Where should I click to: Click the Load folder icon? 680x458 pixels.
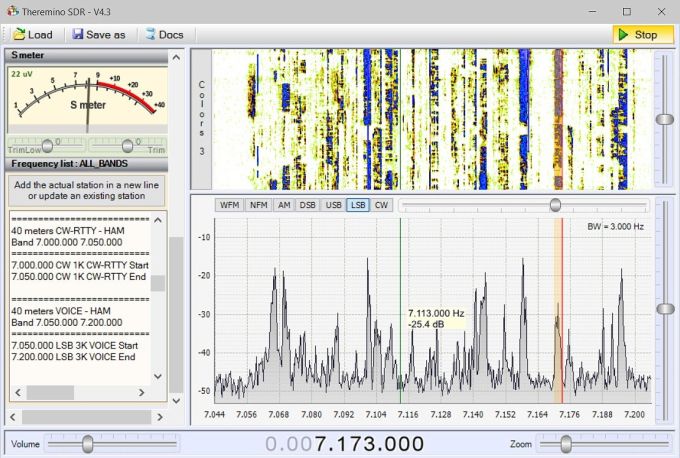(x=18, y=35)
